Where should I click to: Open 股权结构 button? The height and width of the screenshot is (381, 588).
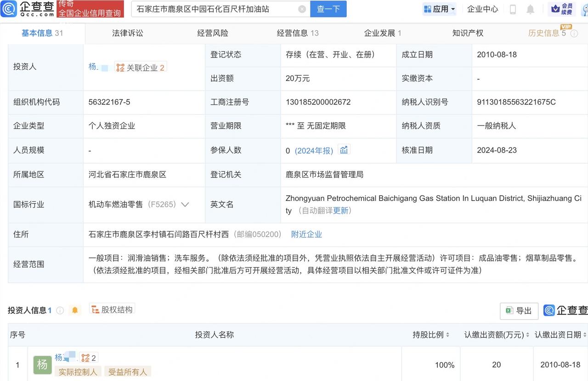tap(113, 310)
